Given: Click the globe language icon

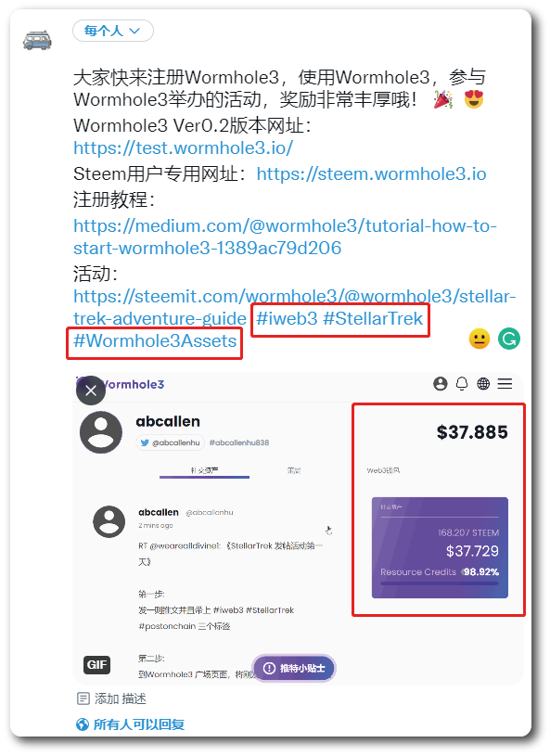Looking at the screenshot, I should [x=483, y=384].
